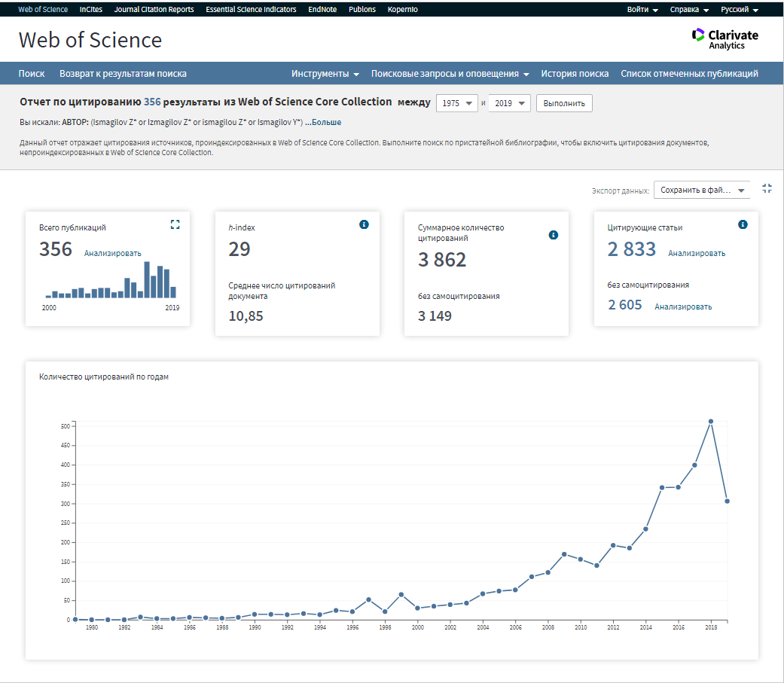Open Publons link in top bar
Screen dimensions: 784x683
[362, 10]
